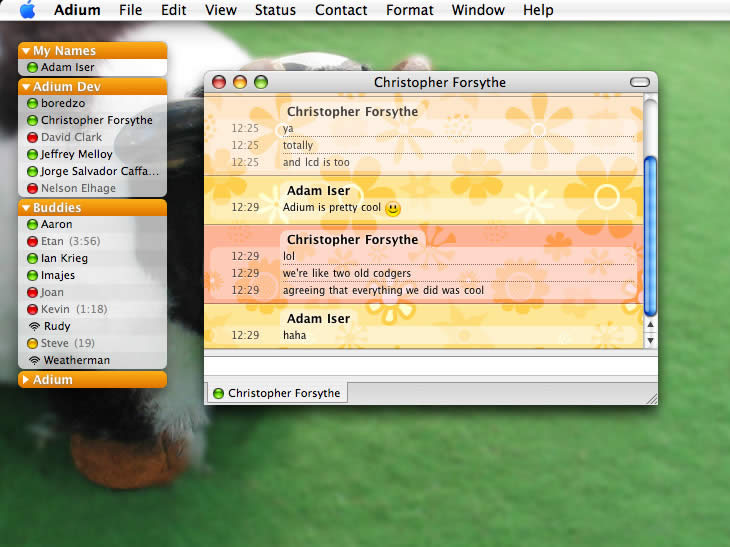This screenshot has width=730, height=547.
Task: Collapse the My Names group
Action: pyautogui.click(x=26, y=51)
